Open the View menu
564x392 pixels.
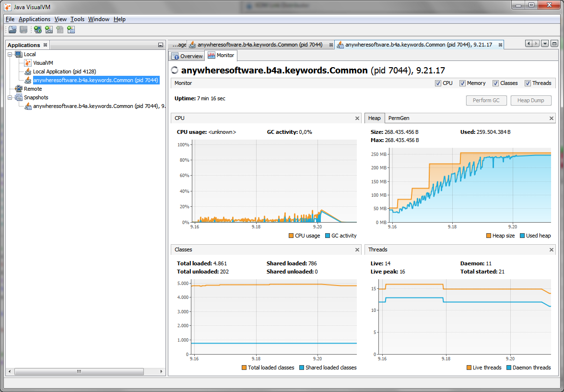(x=60, y=19)
